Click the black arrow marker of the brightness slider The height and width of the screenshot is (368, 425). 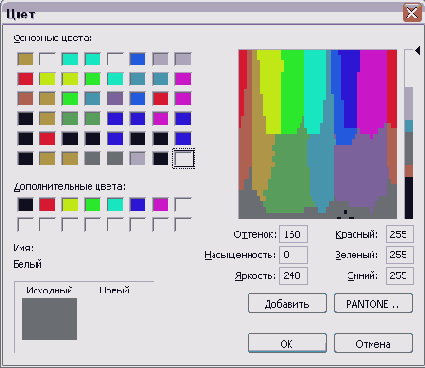pyautogui.click(x=417, y=51)
